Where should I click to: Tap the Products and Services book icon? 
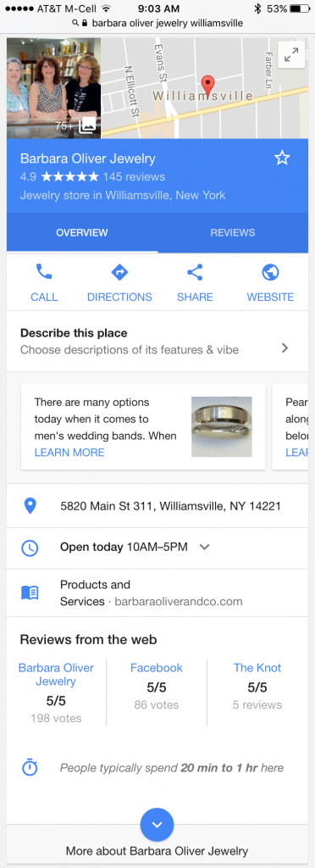tap(30, 593)
